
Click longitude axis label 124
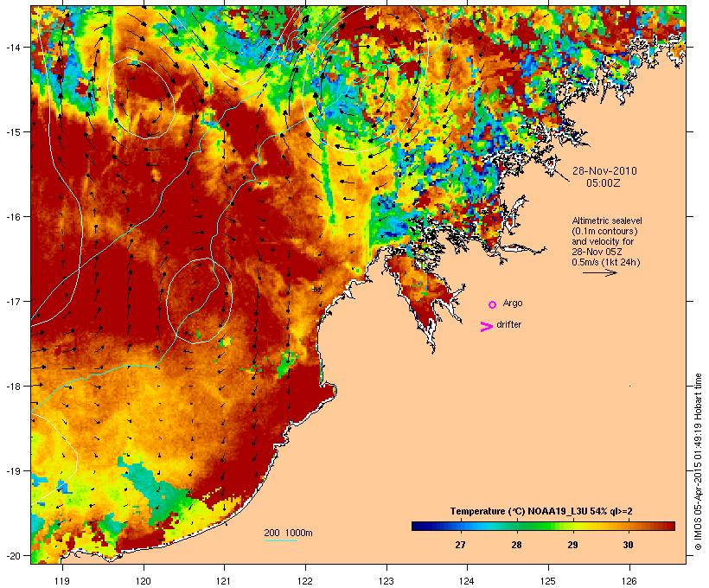(467, 581)
